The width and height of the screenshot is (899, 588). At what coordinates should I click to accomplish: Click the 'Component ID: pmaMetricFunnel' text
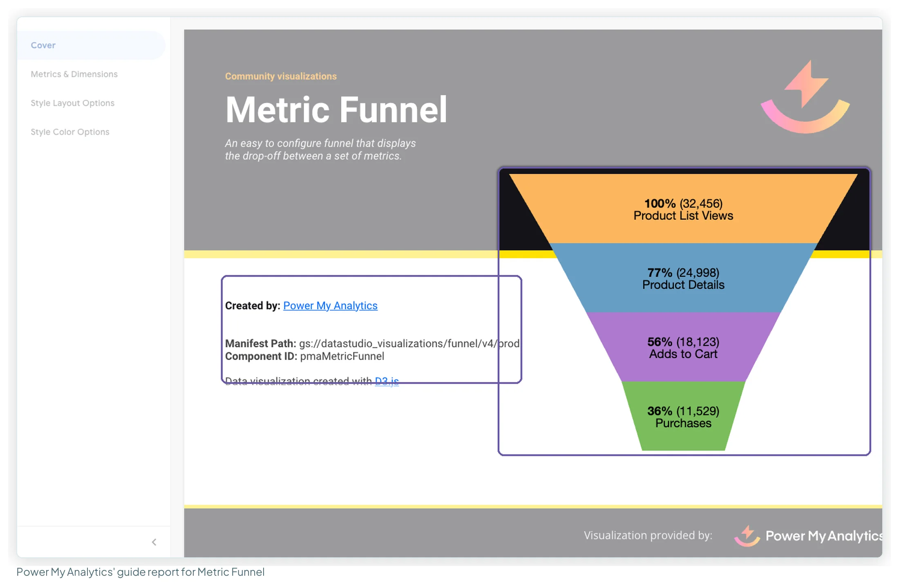click(304, 356)
